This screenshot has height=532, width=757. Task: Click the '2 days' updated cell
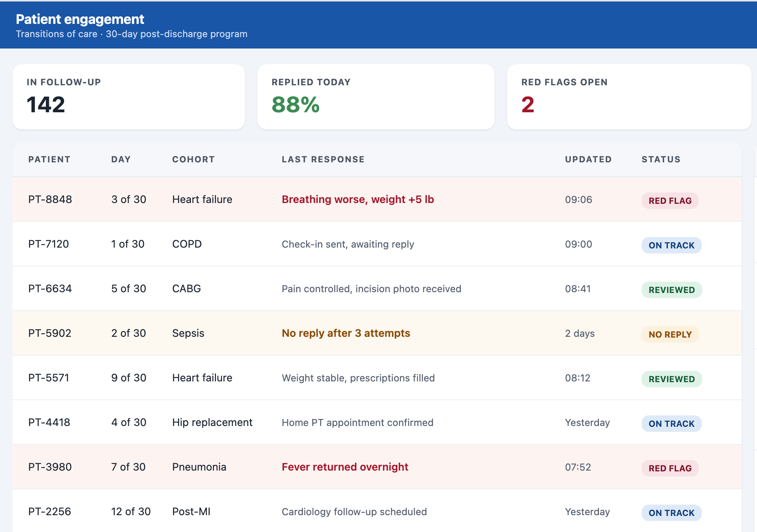pyautogui.click(x=580, y=334)
